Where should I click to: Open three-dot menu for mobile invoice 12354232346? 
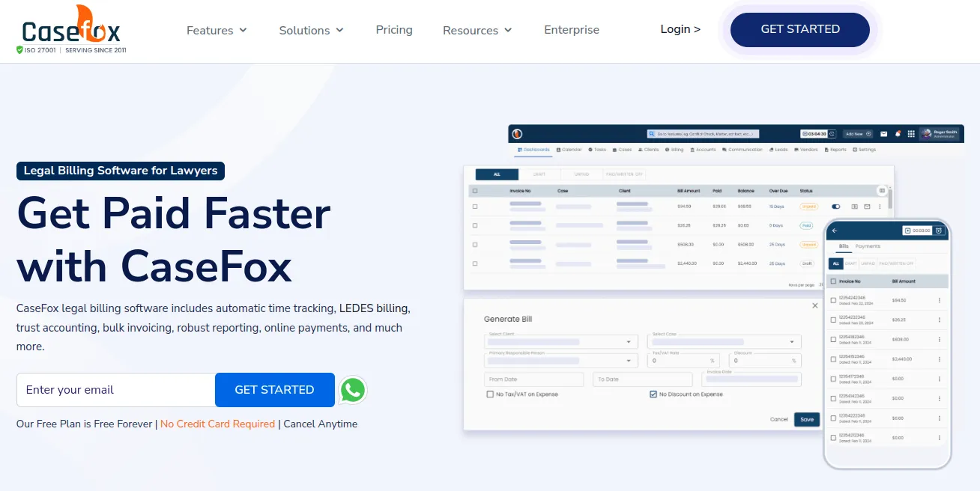click(x=939, y=320)
